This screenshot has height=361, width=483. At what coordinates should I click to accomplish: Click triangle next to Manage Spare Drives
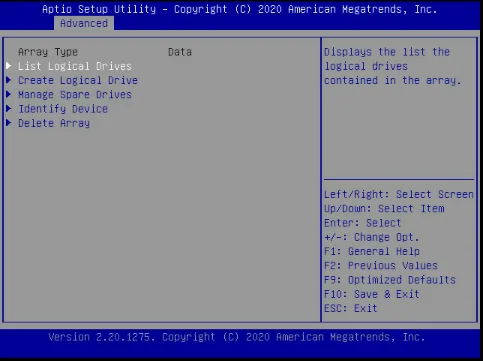[x=9, y=94]
